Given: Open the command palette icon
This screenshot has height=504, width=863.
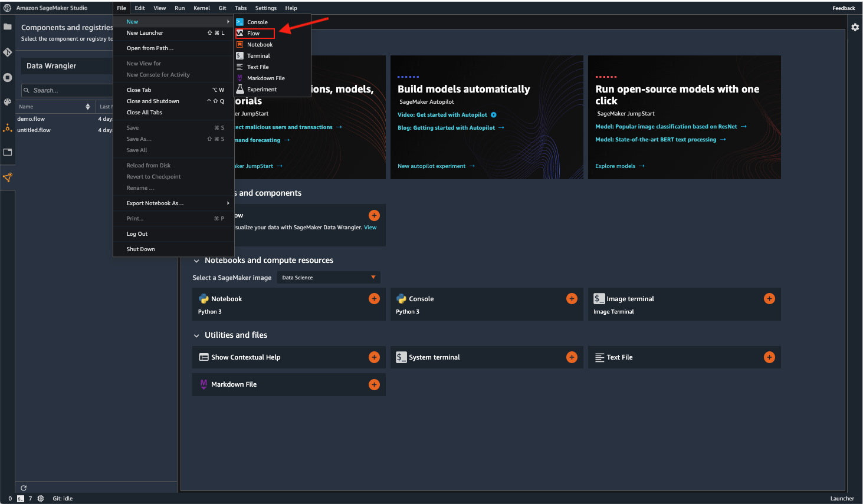Looking at the screenshot, I should (8, 102).
